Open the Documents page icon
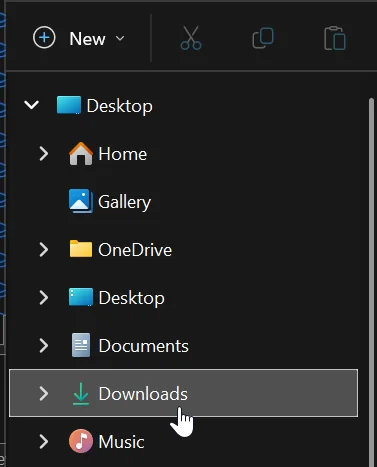Viewport: 377px width, 467px height. click(x=81, y=345)
